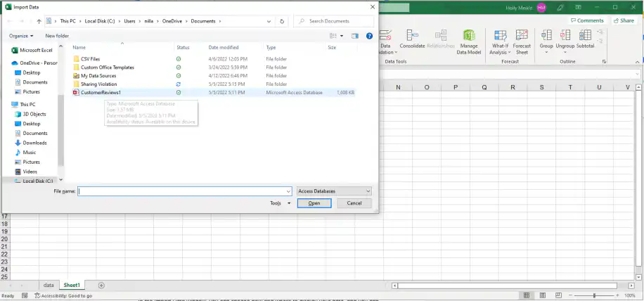644x301 pixels.
Task: Select the Sharing Violation folder
Action: (96, 84)
